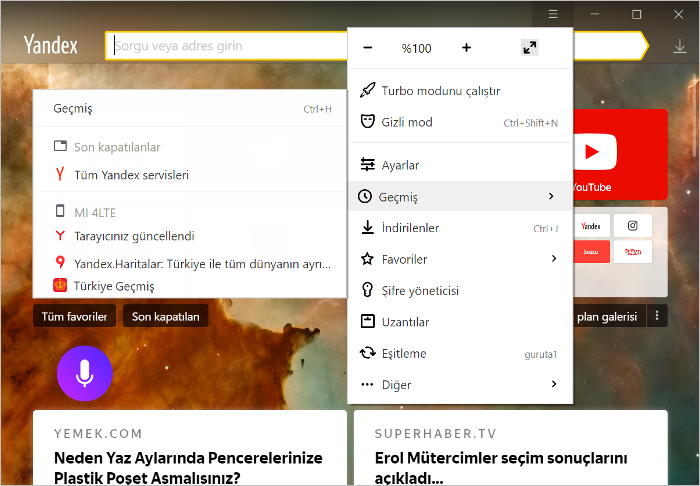The height and width of the screenshot is (486, 700).
Task: Click the MI 4LTE phone device icon
Action: [60, 211]
